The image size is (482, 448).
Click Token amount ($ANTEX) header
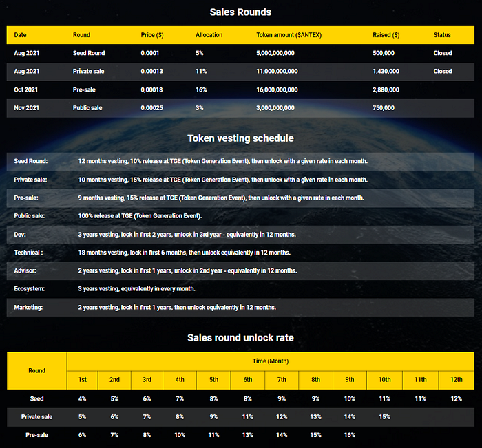tap(289, 35)
